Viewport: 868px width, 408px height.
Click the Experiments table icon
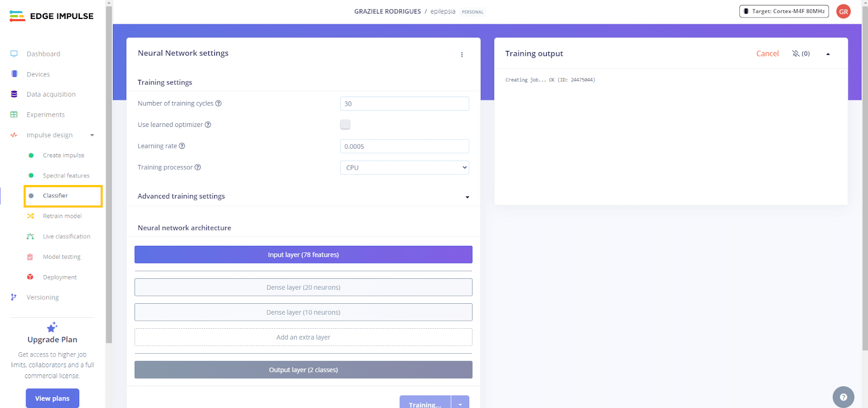[14, 114]
